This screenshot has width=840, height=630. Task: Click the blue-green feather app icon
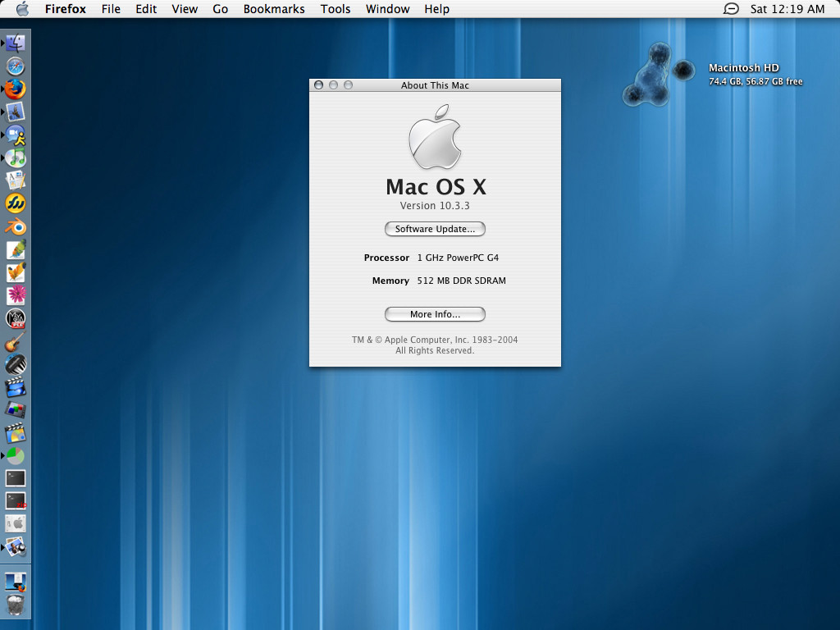coord(16,249)
